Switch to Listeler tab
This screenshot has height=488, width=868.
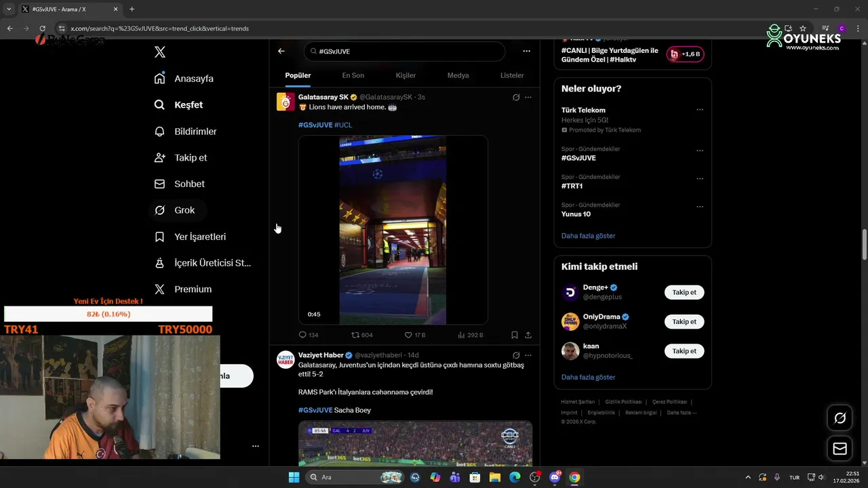point(512,75)
